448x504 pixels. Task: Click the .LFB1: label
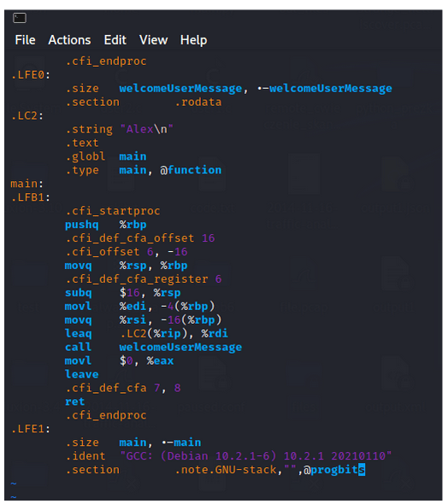click(x=31, y=197)
